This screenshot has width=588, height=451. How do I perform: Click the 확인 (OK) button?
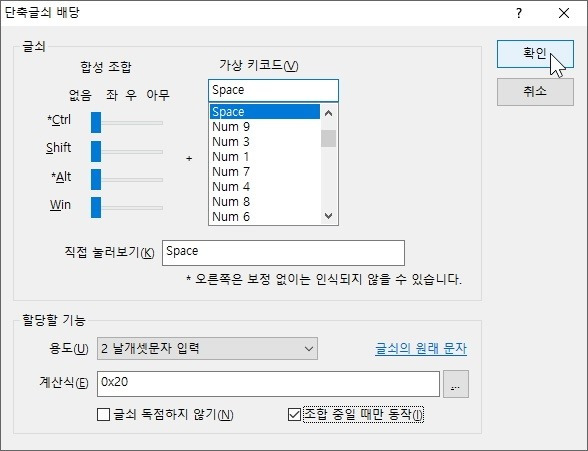[535, 54]
